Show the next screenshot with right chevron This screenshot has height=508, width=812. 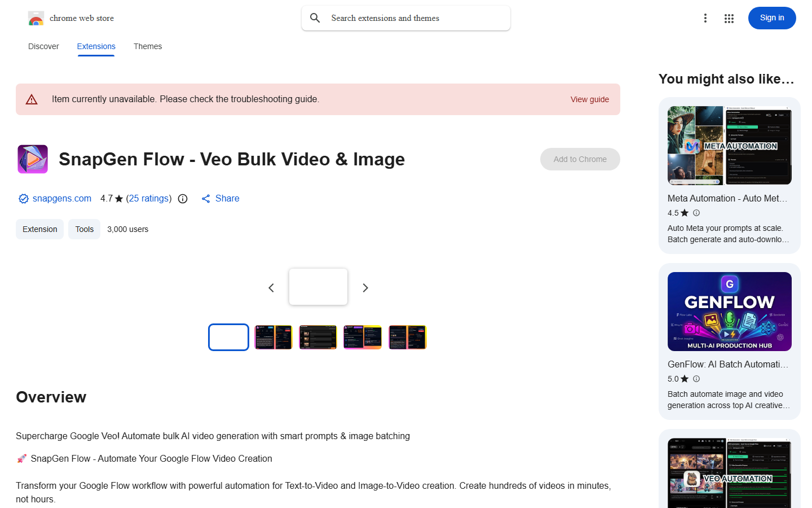(x=365, y=288)
